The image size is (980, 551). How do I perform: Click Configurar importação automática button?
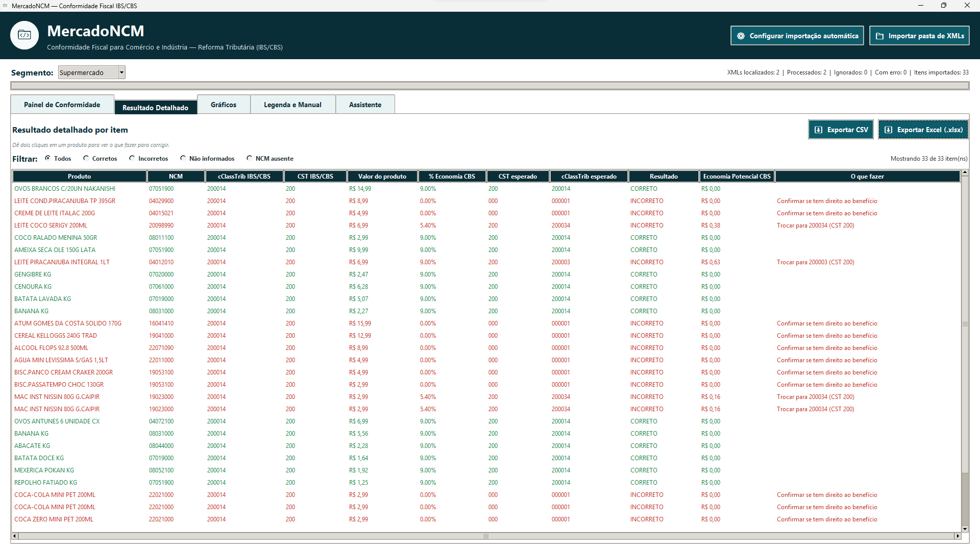(x=797, y=36)
